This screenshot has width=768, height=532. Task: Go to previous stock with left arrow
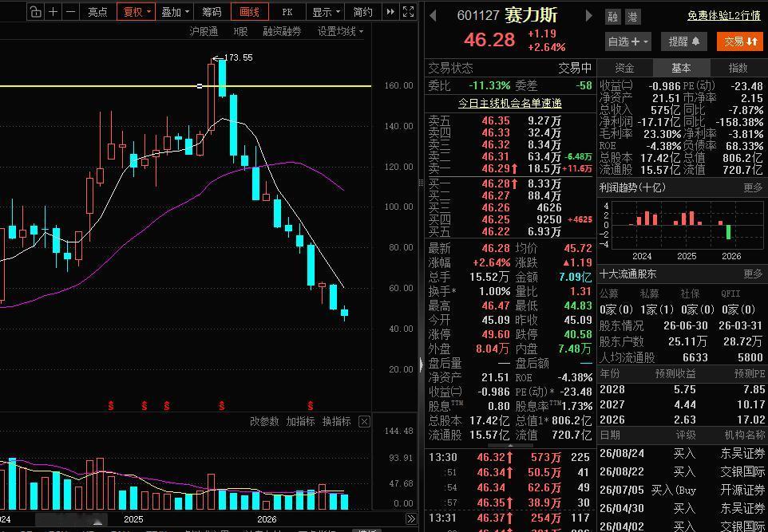click(433, 16)
